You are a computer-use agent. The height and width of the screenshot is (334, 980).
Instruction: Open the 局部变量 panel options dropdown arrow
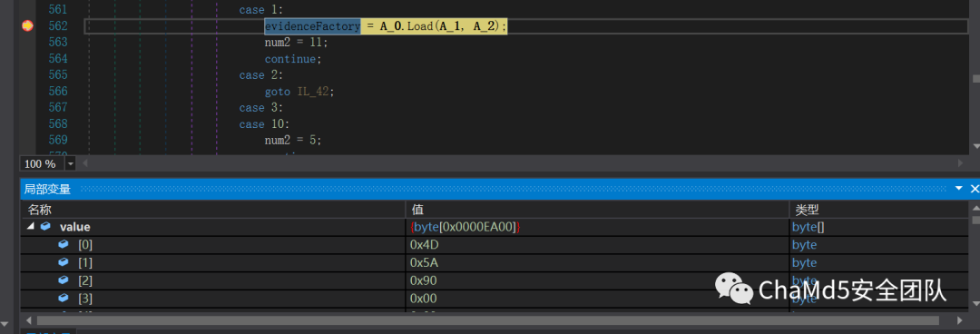pos(959,188)
